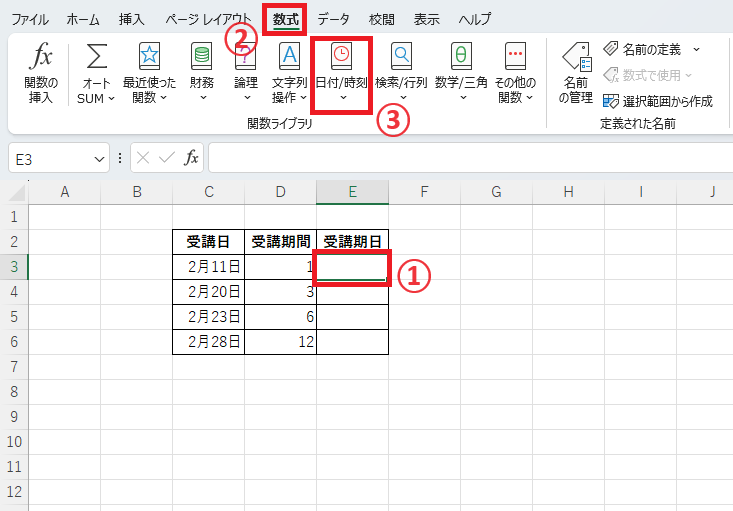
Task: Switch to the 校閲 tab
Action: (381, 19)
